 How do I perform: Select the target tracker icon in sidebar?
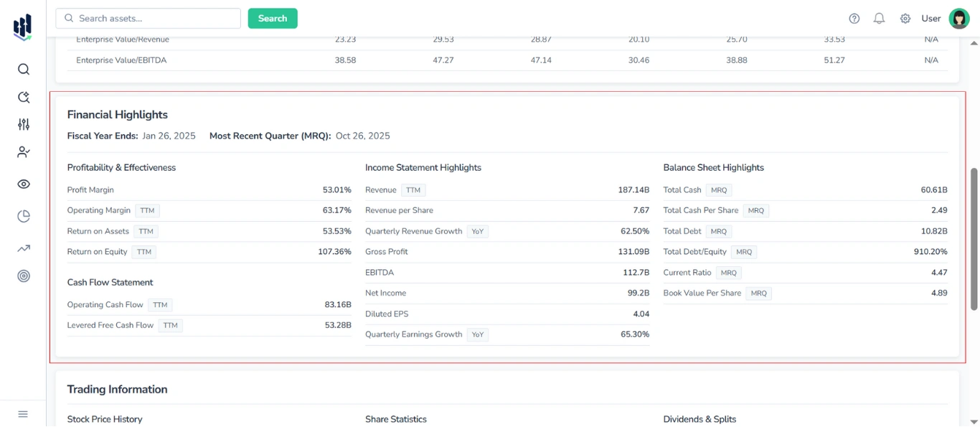(23, 276)
